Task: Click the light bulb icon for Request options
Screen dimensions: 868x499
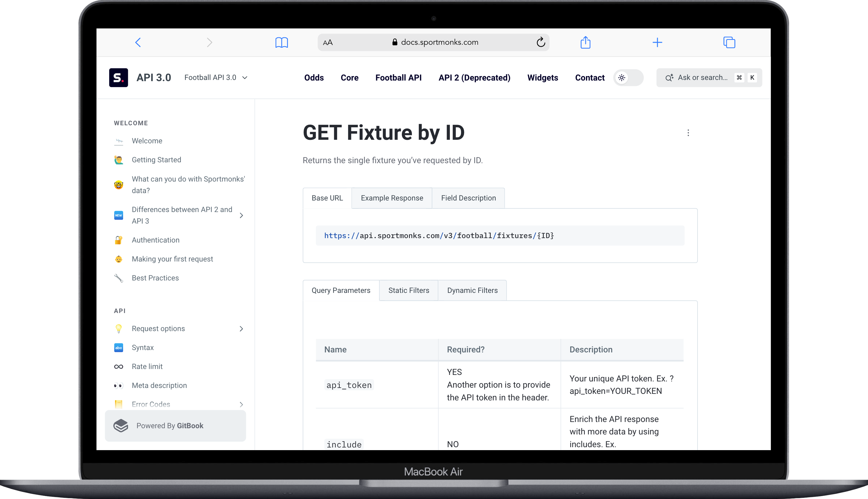Action: pos(118,329)
